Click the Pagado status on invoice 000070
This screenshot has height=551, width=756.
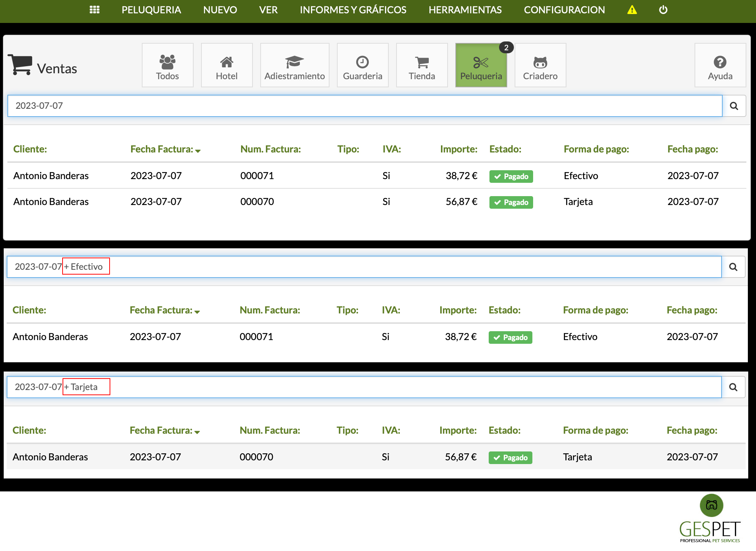(511, 202)
